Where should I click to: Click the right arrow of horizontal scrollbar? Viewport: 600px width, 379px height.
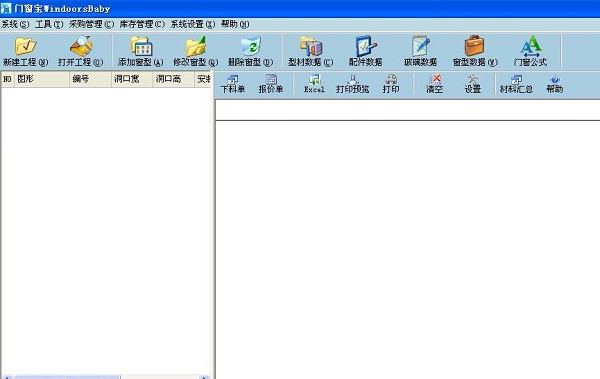tap(204, 377)
